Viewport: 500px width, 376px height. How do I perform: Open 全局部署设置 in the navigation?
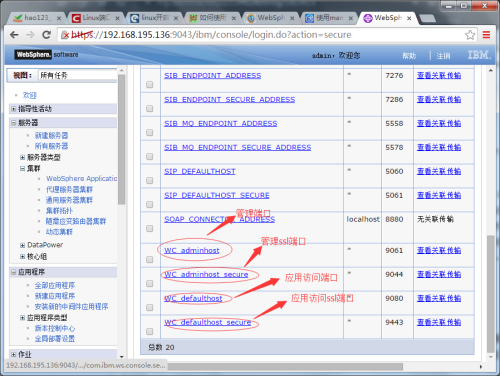click(55, 339)
